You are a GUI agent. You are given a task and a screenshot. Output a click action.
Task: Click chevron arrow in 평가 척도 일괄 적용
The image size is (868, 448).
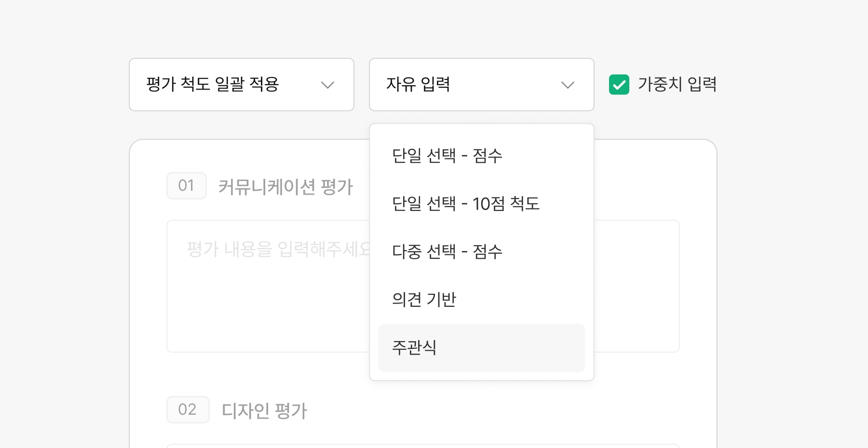pos(328,85)
